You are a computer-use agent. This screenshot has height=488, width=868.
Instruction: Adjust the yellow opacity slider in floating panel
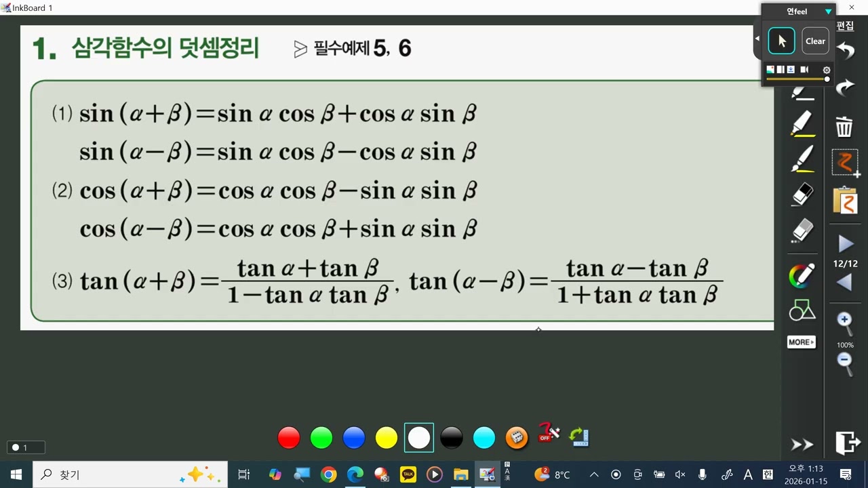[x=797, y=79]
